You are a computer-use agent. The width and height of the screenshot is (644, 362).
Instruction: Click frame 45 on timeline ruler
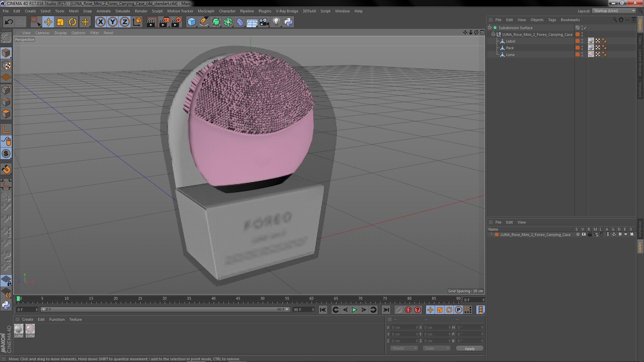point(238,298)
